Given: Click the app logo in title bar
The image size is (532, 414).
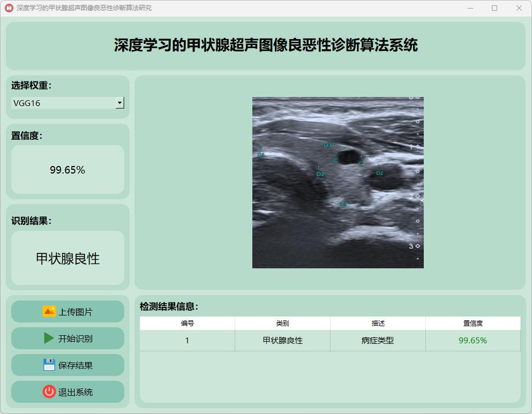Looking at the screenshot, I should pos(9,8).
